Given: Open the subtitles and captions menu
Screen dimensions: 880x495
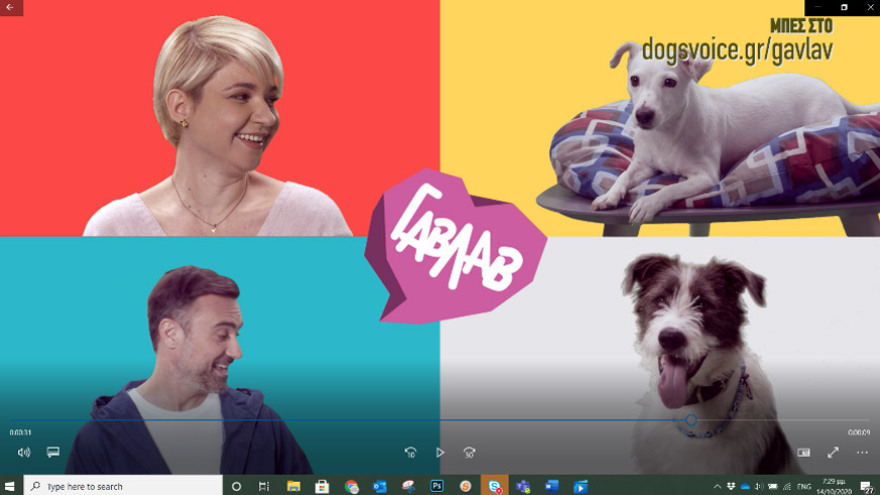Looking at the screenshot, I should (x=53, y=452).
